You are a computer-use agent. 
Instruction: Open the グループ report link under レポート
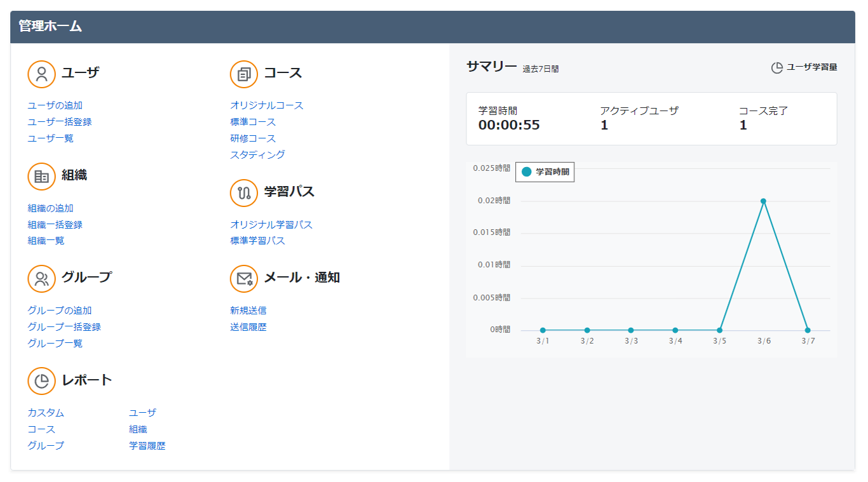[x=46, y=446]
